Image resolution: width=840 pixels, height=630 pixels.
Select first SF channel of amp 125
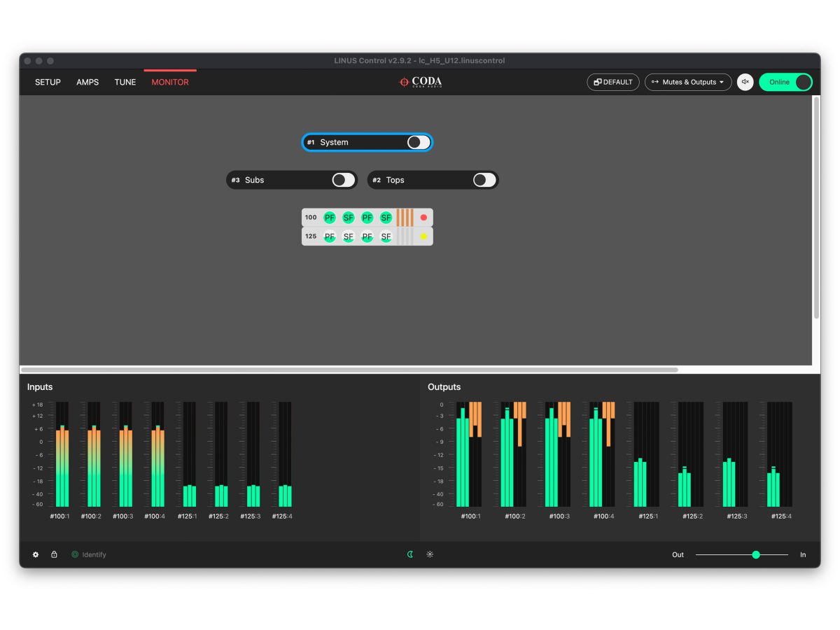[349, 237]
